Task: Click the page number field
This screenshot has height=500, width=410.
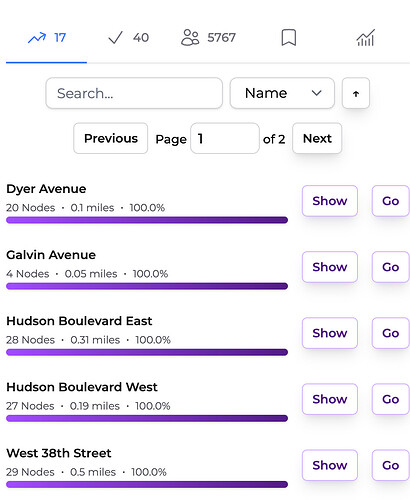Action: pyautogui.click(x=225, y=138)
